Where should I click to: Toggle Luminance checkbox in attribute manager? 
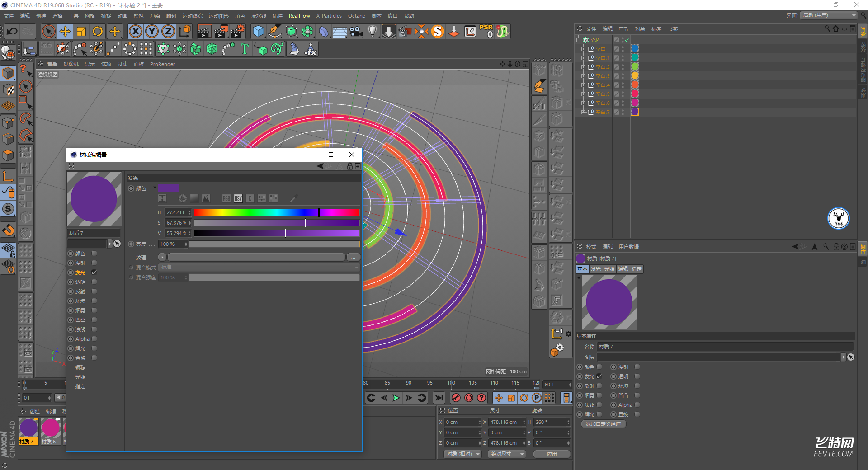pos(599,376)
